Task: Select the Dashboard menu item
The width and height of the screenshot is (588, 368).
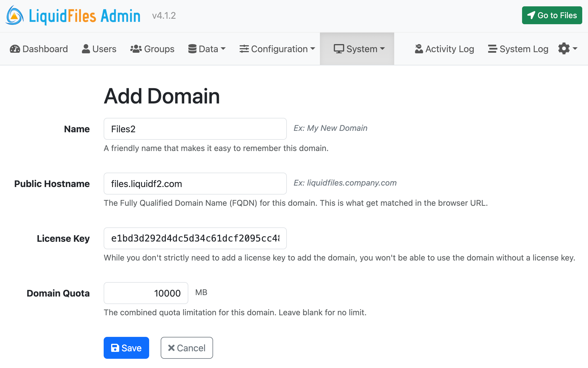Action: (38, 49)
